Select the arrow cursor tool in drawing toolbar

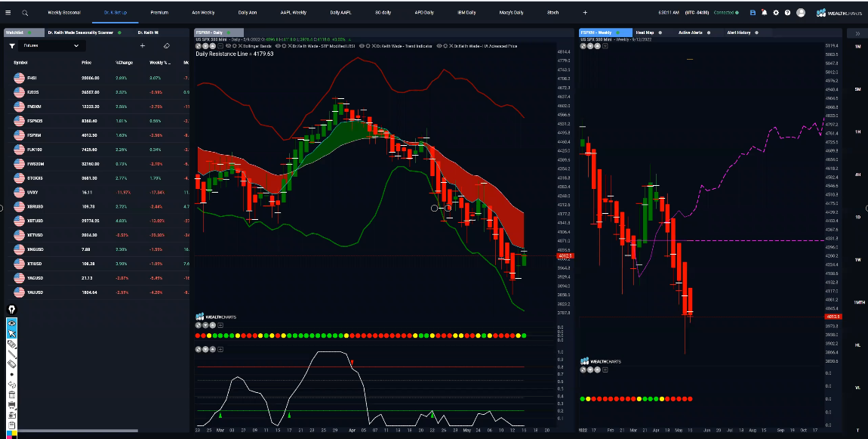click(11, 332)
